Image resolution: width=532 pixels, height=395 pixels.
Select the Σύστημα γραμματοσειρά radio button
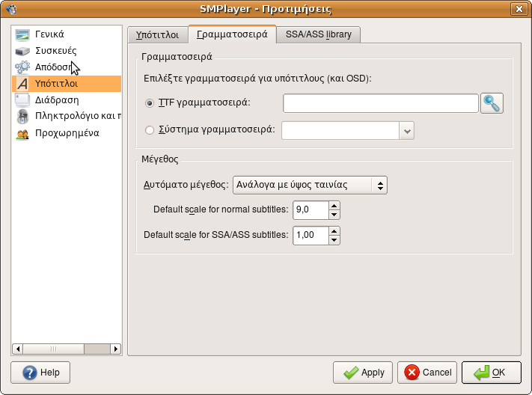tap(150, 130)
